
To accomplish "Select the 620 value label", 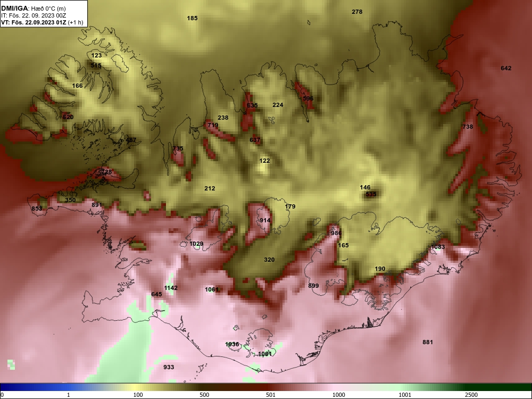I will tap(68, 117).
